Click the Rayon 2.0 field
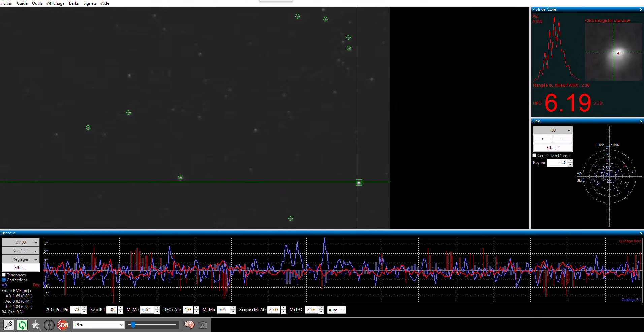This screenshot has height=332, width=644. [557, 163]
